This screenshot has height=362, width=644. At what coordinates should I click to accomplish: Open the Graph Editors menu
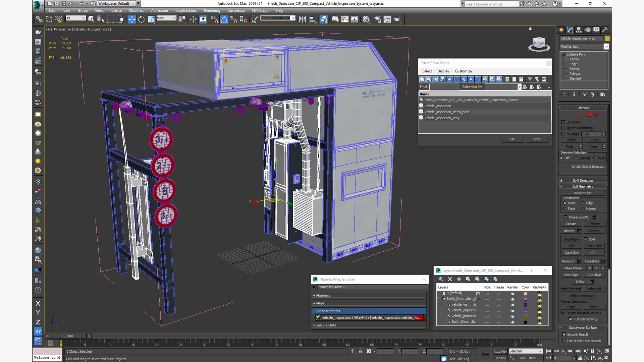pos(186,10)
